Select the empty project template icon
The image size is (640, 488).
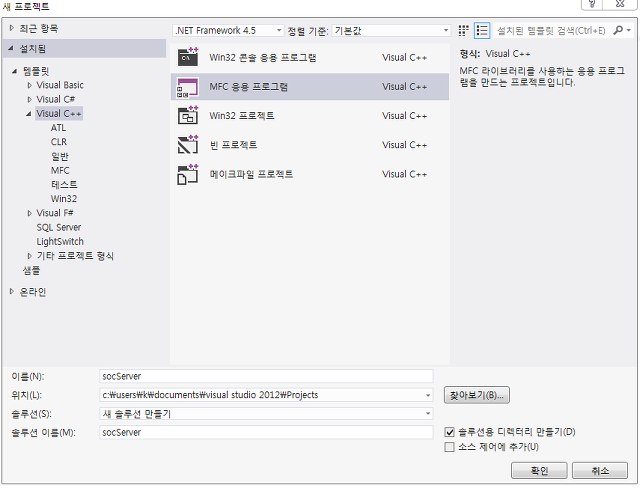click(x=188, y=145)
